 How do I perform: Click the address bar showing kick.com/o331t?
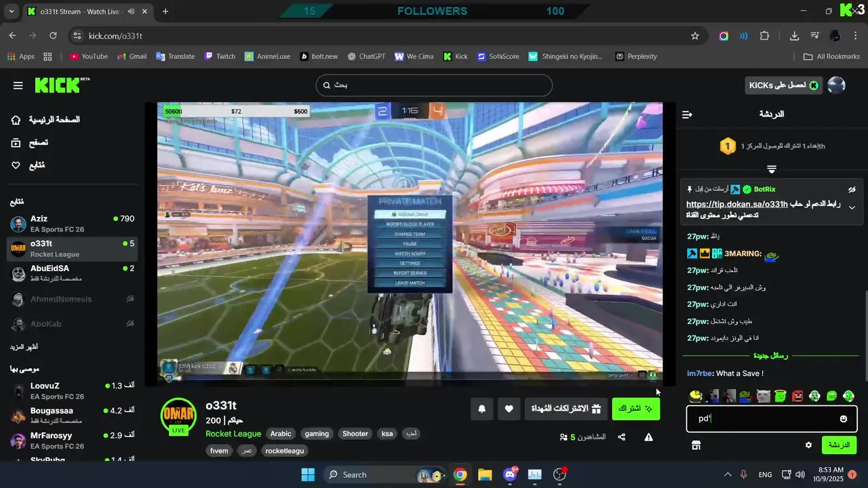pyautogui.click(x=387, y=36)
